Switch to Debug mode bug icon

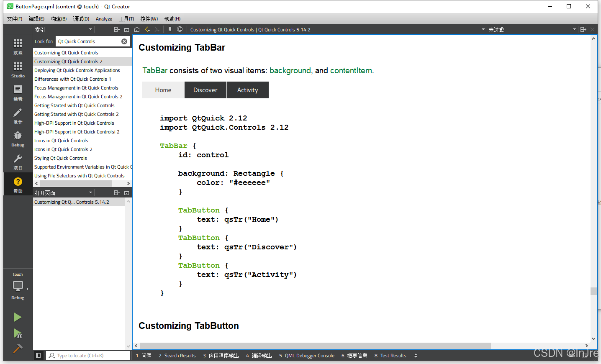click(18, 138)
